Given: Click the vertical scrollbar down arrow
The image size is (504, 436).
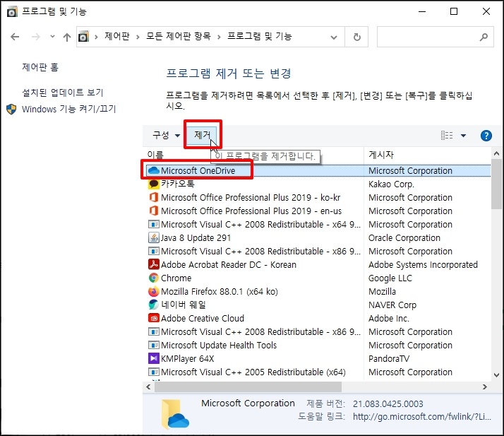Looking at the screenshot, I should (x=496, y=375).
